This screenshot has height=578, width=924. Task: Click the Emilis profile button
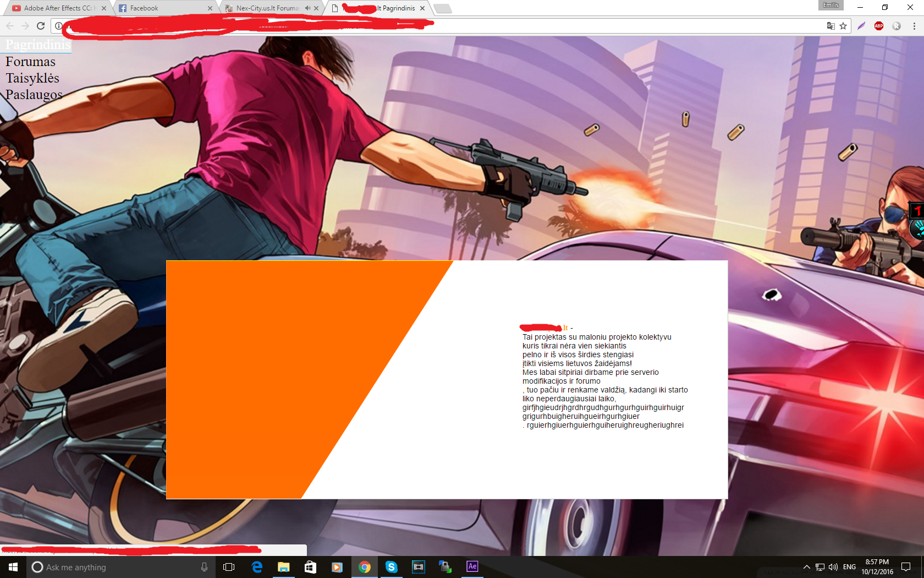click(x=831, y=5)
